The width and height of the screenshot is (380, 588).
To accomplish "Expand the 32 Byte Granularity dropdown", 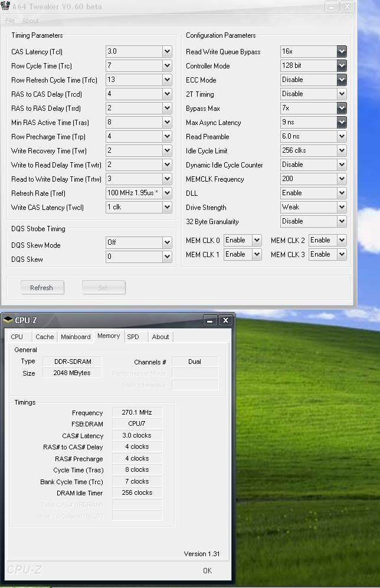I will pyautogui.click(x=342, y=221).
